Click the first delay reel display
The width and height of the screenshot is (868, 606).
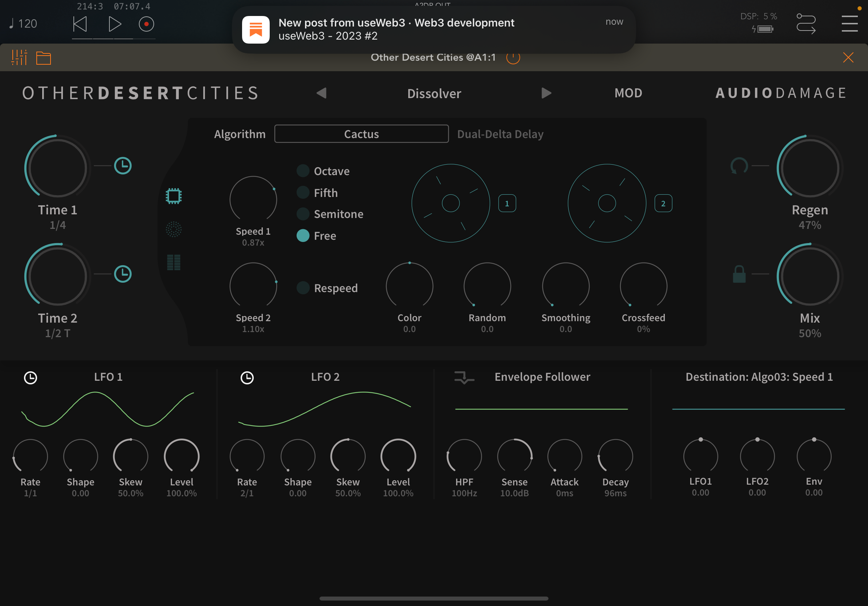[x=451, y=203]
